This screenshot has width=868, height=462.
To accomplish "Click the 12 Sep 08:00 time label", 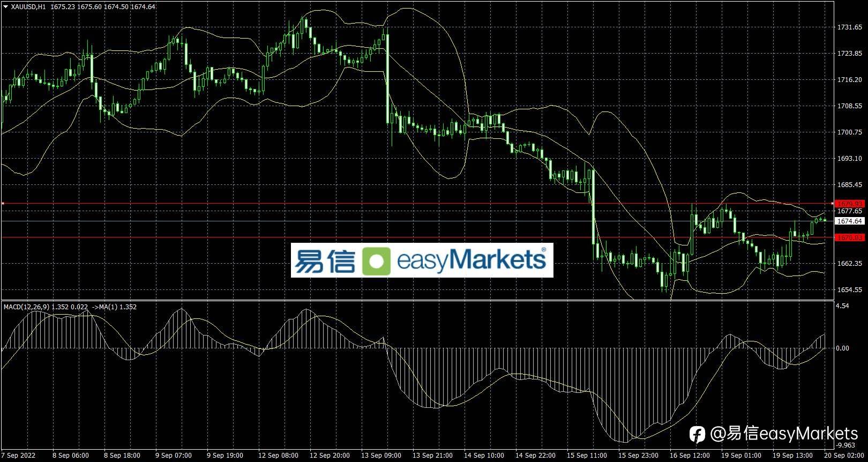I will coord(278,456).
